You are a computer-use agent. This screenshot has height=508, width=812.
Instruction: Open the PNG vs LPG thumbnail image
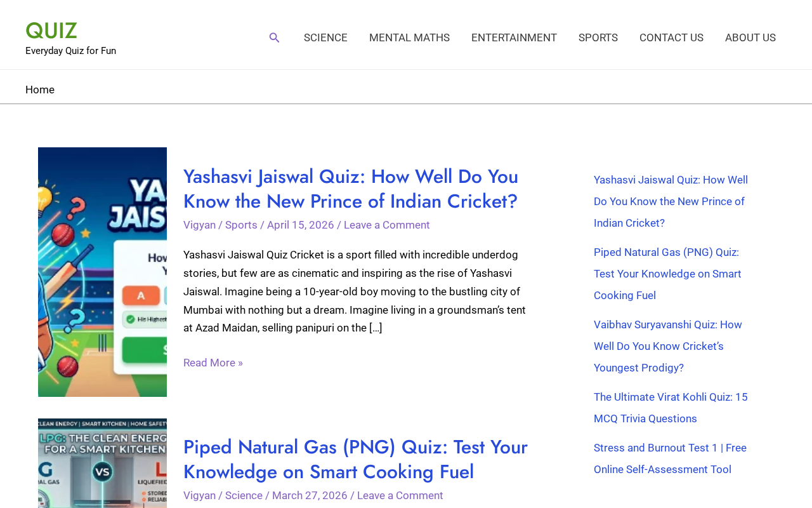[102, 464]
